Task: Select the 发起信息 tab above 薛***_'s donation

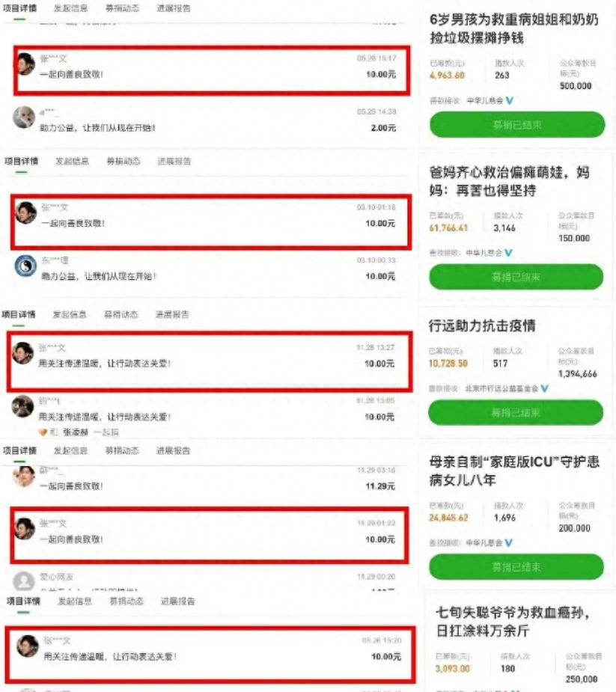Action: tap(70, 450)
